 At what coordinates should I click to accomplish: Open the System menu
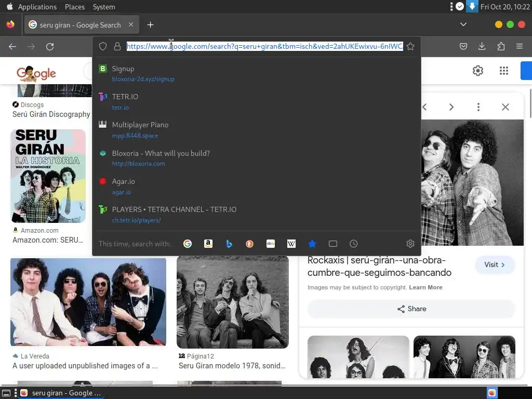pyautogui.click(x=104, y=7)
